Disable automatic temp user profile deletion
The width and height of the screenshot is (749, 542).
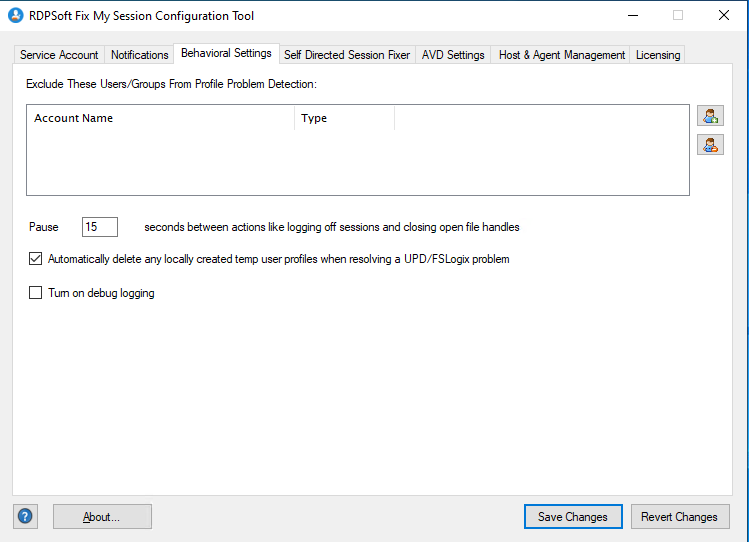[36, 259]
